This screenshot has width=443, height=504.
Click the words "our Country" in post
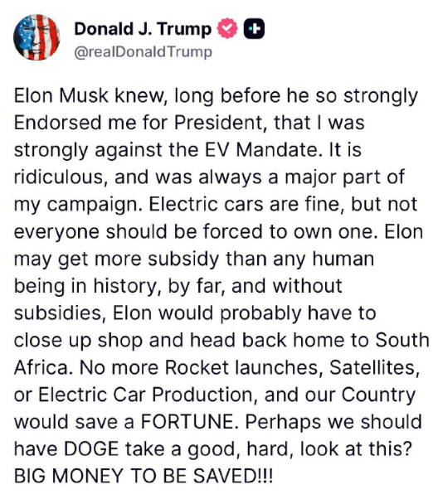(x=360, y=395)
